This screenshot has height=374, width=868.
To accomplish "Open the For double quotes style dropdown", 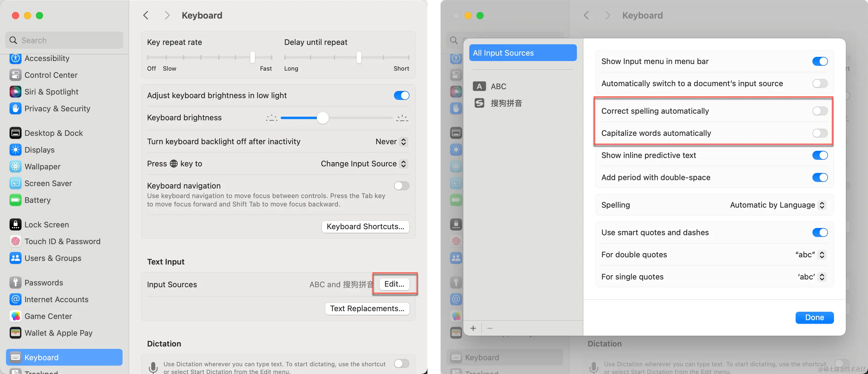I will coord(810,255).
